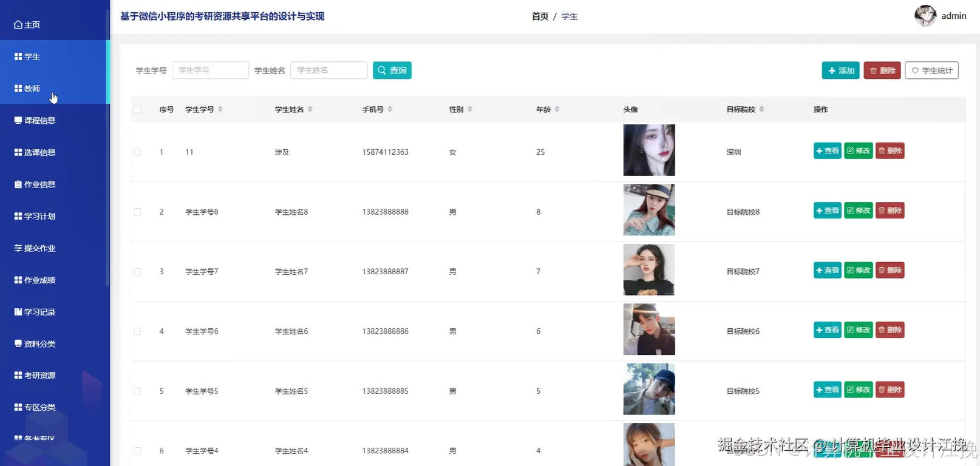Click 查看 for 学生姓名5
This screenshot has height=466, width=980.
[x=828, y=390]
